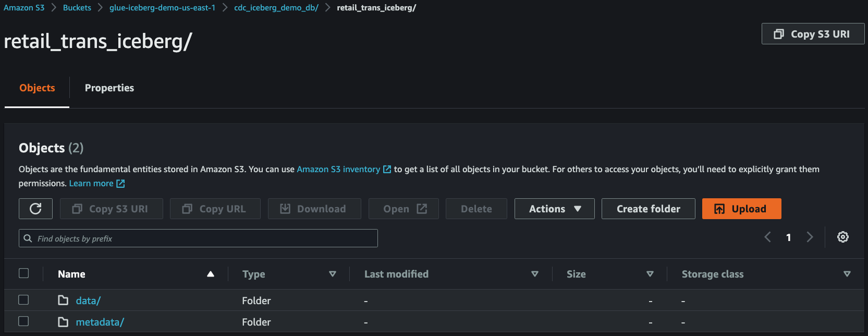The width and height of the screenshot is (868, 336).
Task: Sort by Last modified column arrow
Action: [535, 274]
